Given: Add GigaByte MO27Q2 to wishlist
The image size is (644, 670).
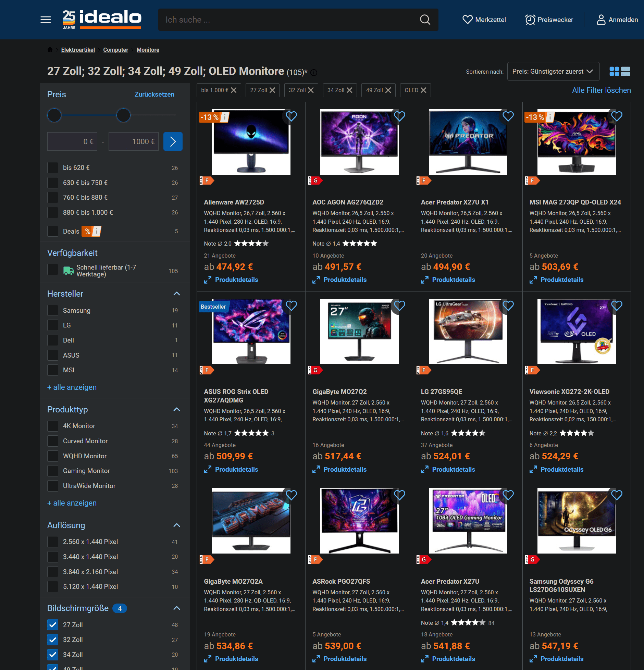Looking at the screenshot, I should 399,306.
